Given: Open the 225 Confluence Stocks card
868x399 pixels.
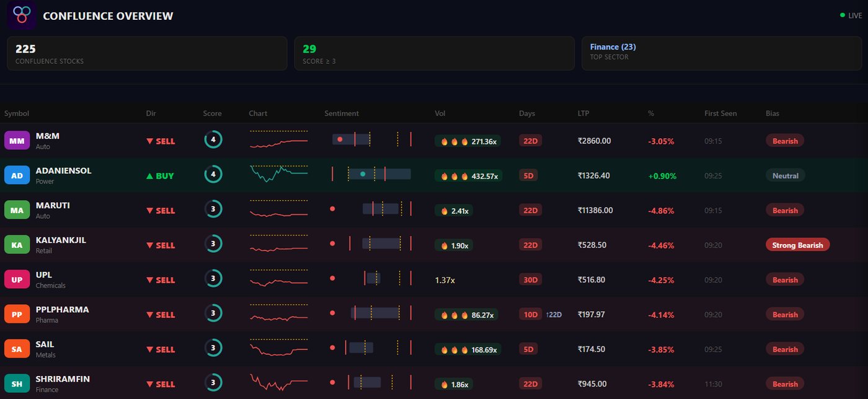Looking at the screenshot, I should click(147, 53).
